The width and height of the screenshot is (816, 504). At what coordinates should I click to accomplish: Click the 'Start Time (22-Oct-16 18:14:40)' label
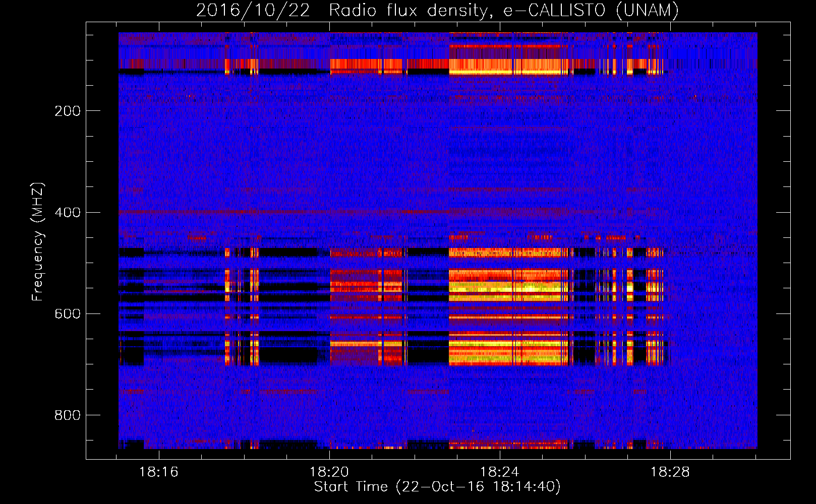click(437, 487)
